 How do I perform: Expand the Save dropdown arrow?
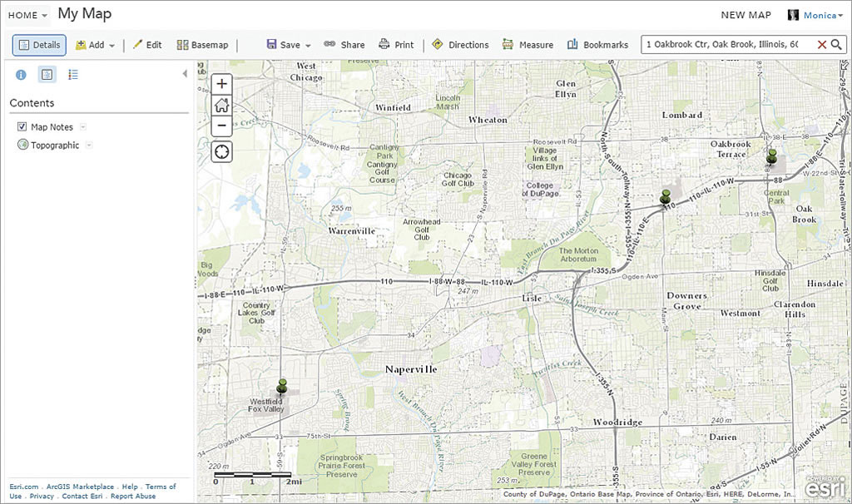[308, 46]
